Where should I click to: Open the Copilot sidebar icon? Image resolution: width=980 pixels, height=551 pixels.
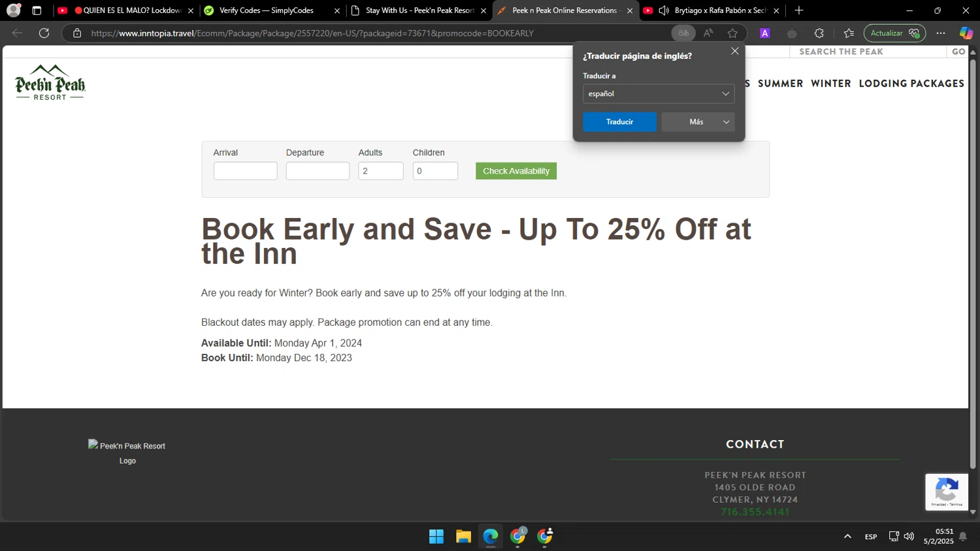tap(966, 33)
